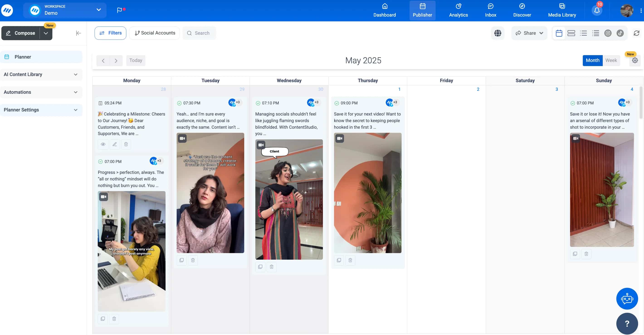This screenshot has height=335, width=644.
Task: Keep Month view selected
Action: point(593,60)
